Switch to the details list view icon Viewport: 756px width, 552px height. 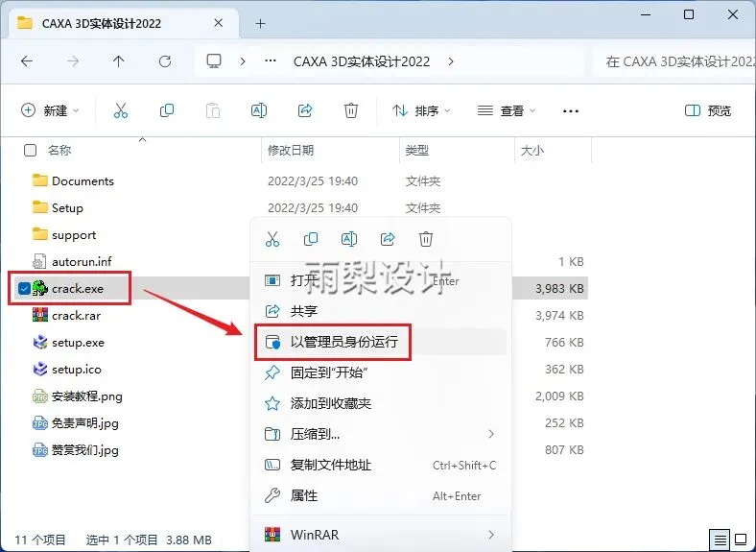click(x=721, y=540)
